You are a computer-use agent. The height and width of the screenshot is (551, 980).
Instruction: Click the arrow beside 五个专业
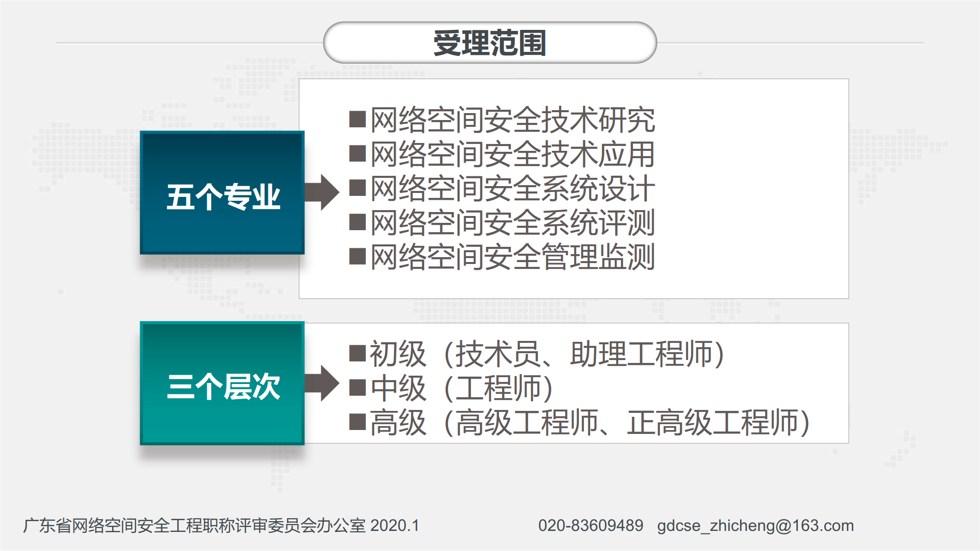pyautogui.click(x=322, y=192)
